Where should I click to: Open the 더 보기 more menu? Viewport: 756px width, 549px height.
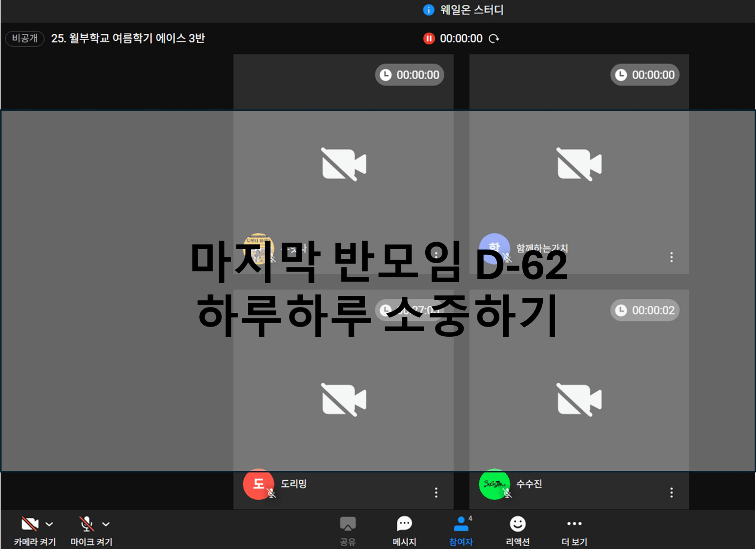tap(574, 531)
